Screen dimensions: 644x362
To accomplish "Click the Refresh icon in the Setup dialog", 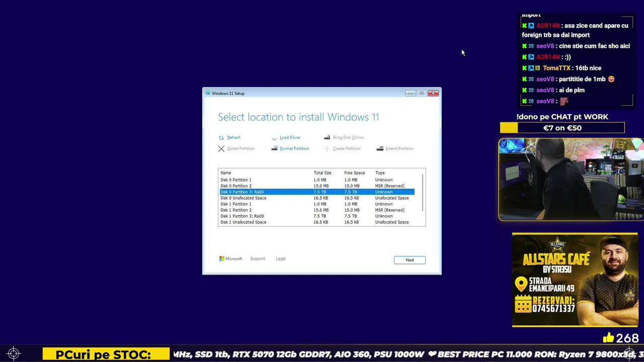I will pyautogui.click(x=221, y=138).
